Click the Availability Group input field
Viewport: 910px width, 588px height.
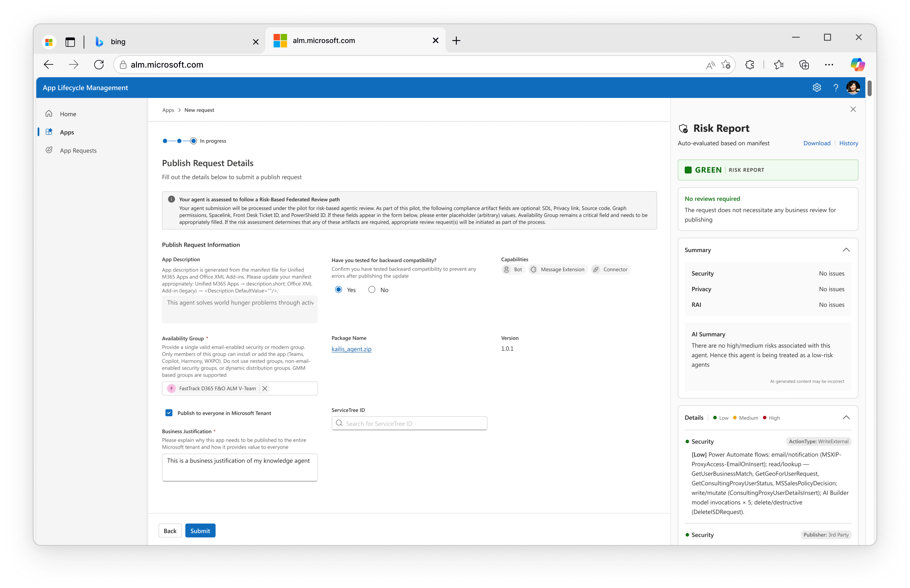[x=239, y=388]
